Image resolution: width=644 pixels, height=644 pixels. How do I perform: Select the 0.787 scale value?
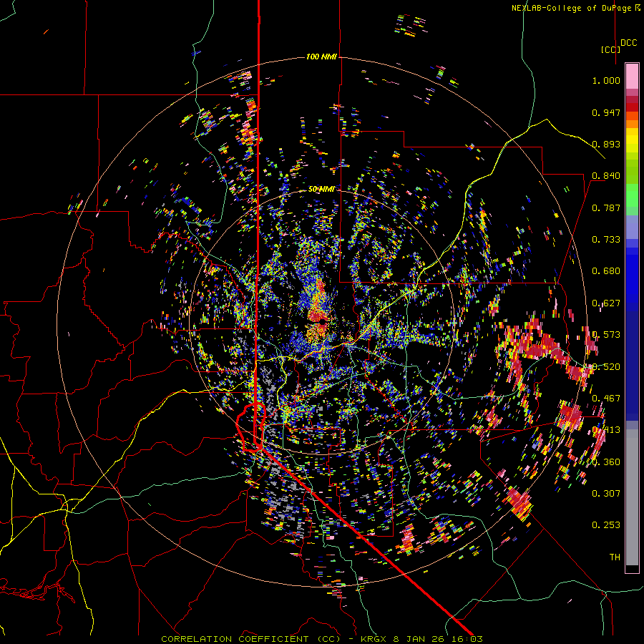(606, 208)
